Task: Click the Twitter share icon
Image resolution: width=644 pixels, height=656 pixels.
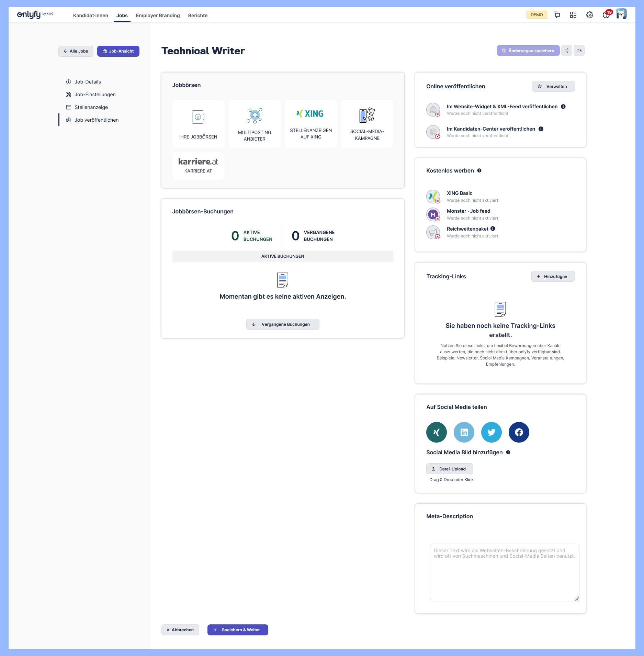Action: [x=491, y=432]
